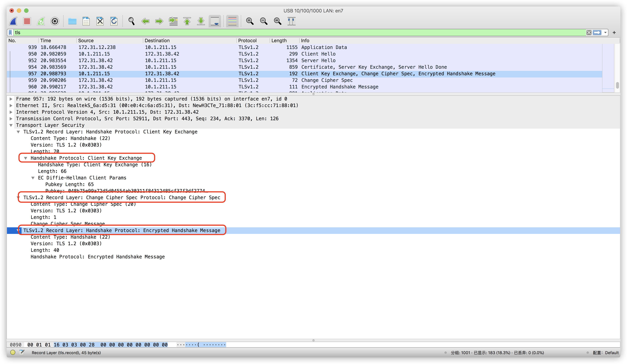Open the find packet tool
Screen dimensions: 627x364
coord(132,21)
